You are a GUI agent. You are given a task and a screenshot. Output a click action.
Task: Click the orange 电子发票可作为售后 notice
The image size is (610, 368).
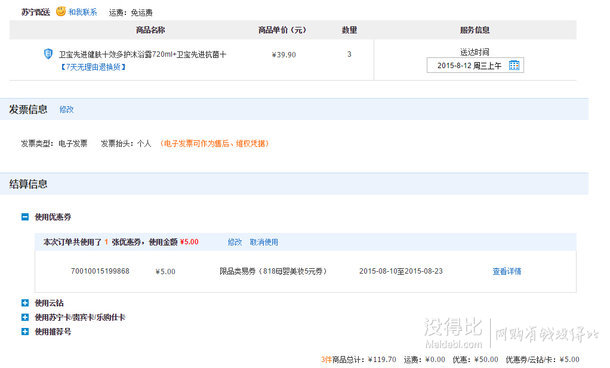[x=214, y=144]
